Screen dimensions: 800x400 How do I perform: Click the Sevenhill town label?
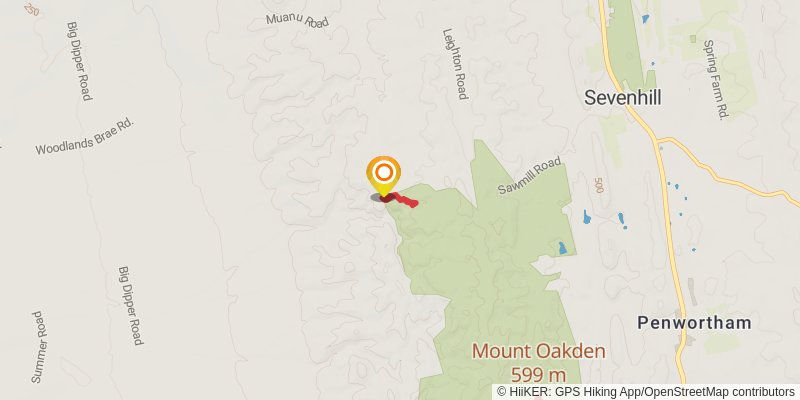pyautogui.click(x=622, y=97)
